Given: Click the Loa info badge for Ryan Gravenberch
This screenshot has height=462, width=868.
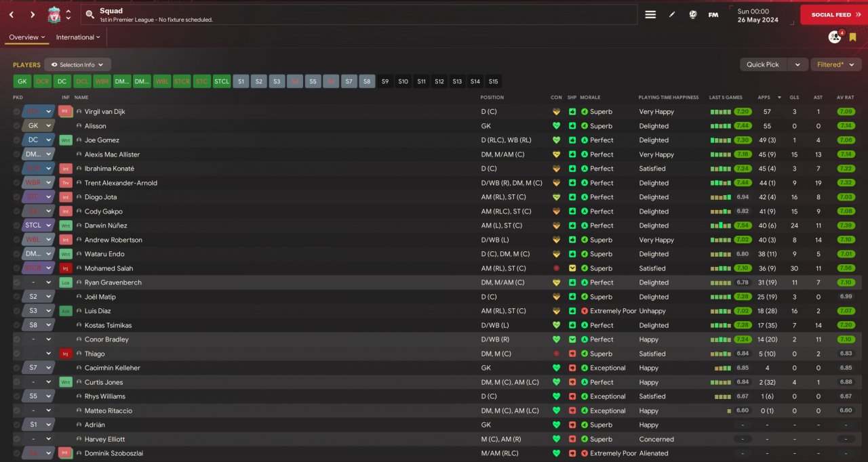Looking at the screenshot, I should [x=66, y=282].
